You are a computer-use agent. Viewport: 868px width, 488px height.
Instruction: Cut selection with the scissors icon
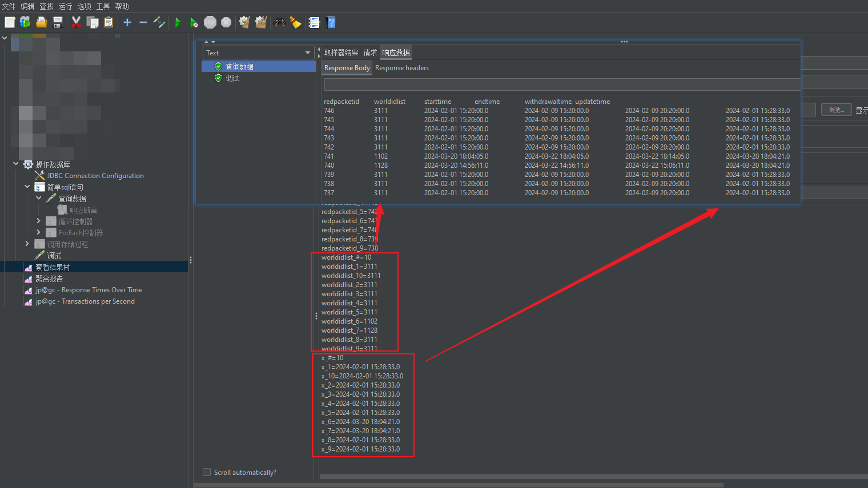tap(76, 22)
